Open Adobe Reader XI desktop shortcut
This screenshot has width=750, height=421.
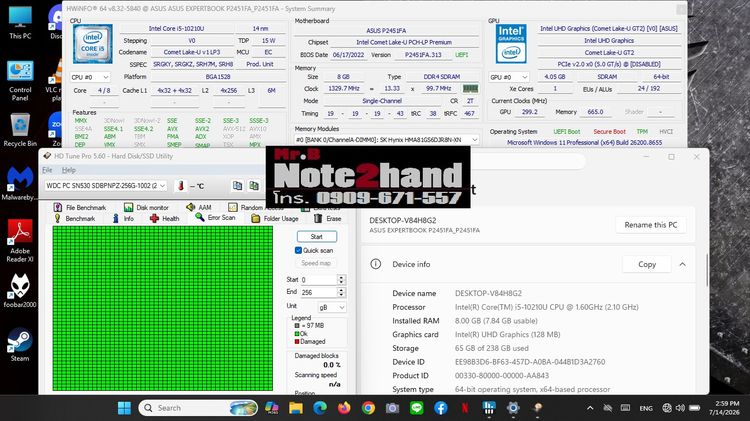pos(20,241)
